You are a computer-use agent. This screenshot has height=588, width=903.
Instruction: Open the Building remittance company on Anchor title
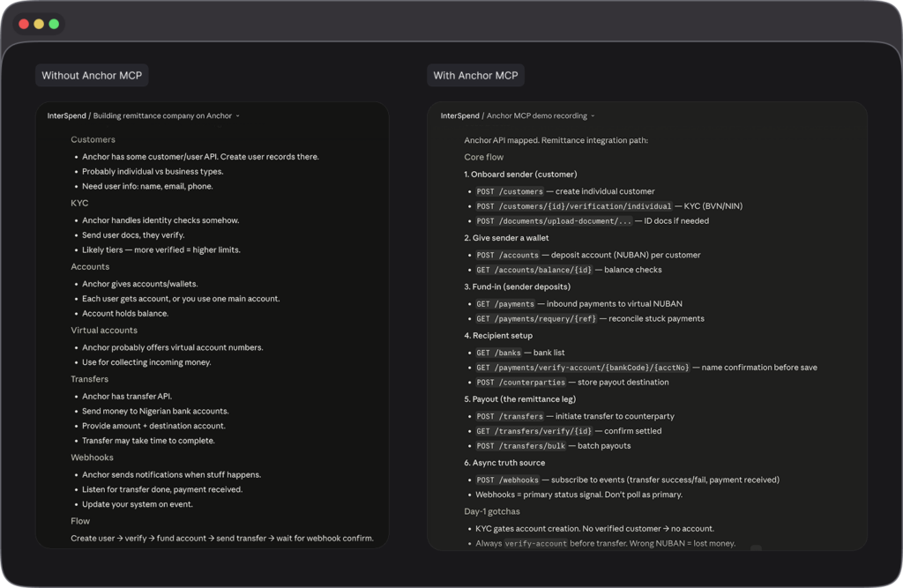(x=162, y=115)
